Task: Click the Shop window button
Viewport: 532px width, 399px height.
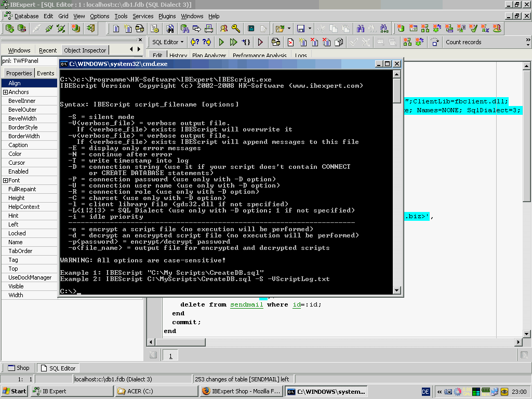Action: point(19,368)
